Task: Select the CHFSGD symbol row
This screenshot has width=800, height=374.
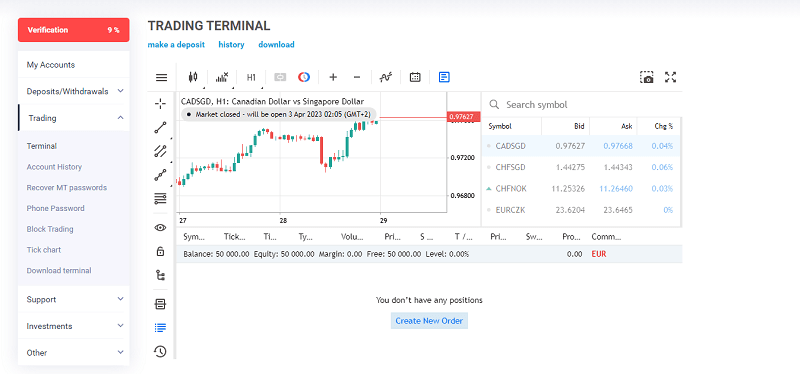Action: (582, 167)
